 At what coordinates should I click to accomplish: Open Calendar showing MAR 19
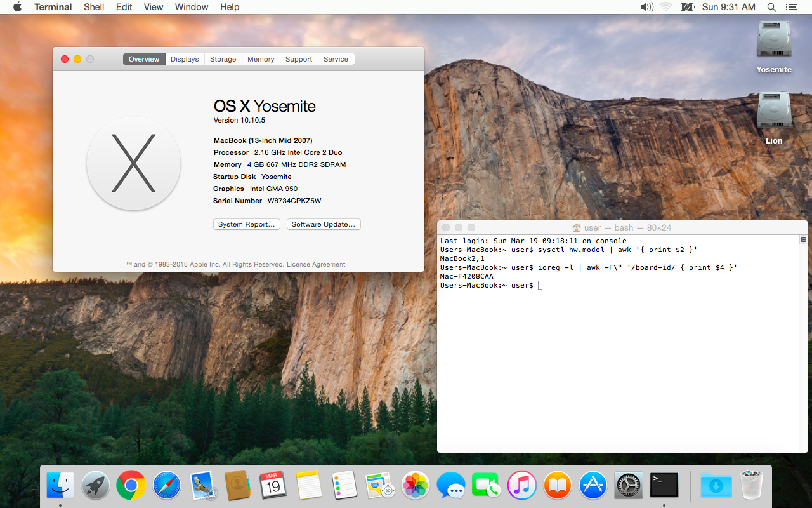click(273, 486)
